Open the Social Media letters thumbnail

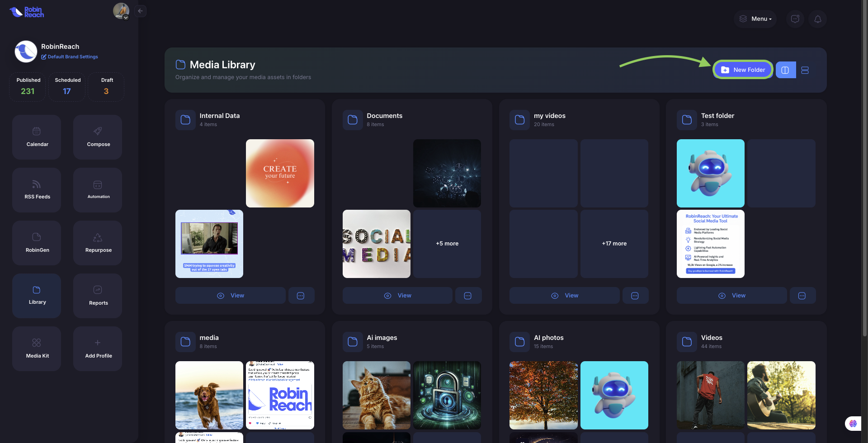(x=377, y=244)
